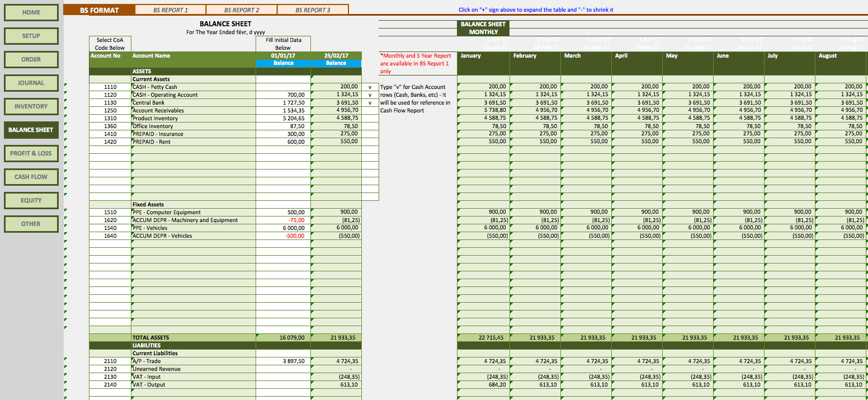Select the BS FORMAT tab
Viewport: 868px width, 400px height.
coord(99,10)
